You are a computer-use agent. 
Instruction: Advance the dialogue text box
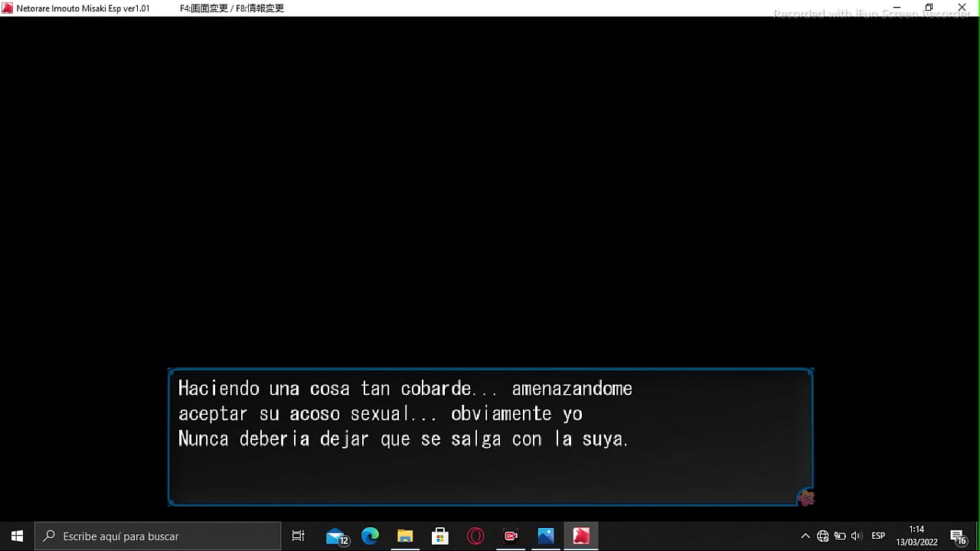click(x=490, y=437)
